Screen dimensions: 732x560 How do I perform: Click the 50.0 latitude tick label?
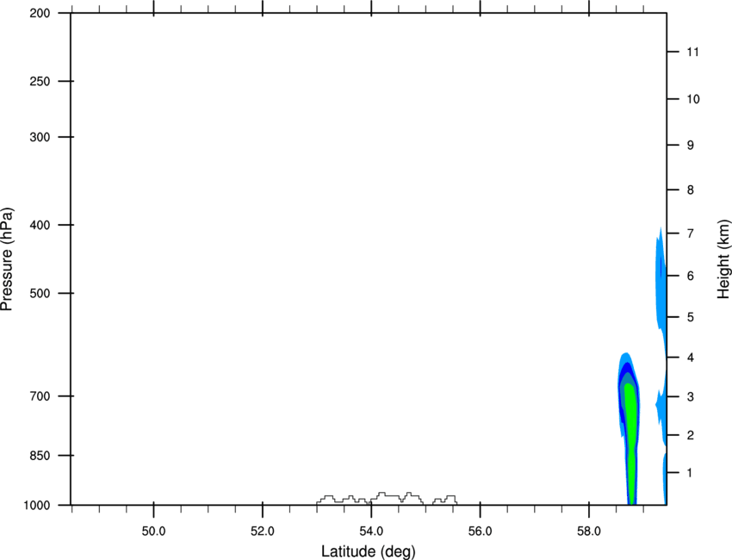coord(153,532)
